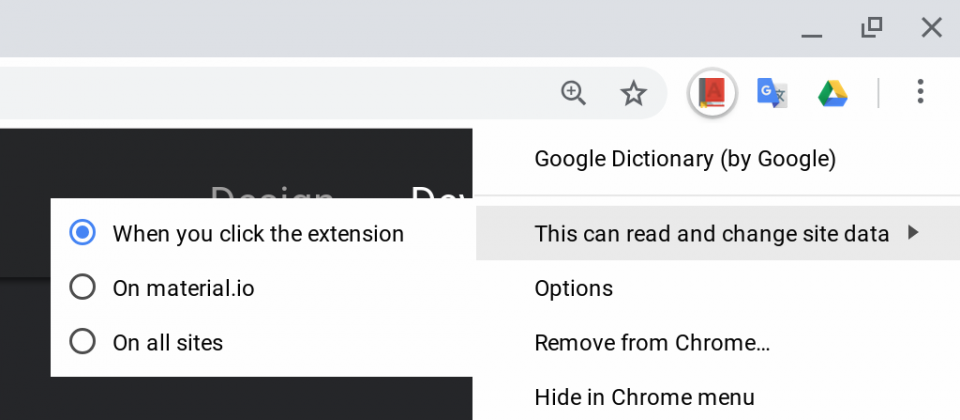
Task: Open Chrome's three-dot menu
Action: click(920, 91)
